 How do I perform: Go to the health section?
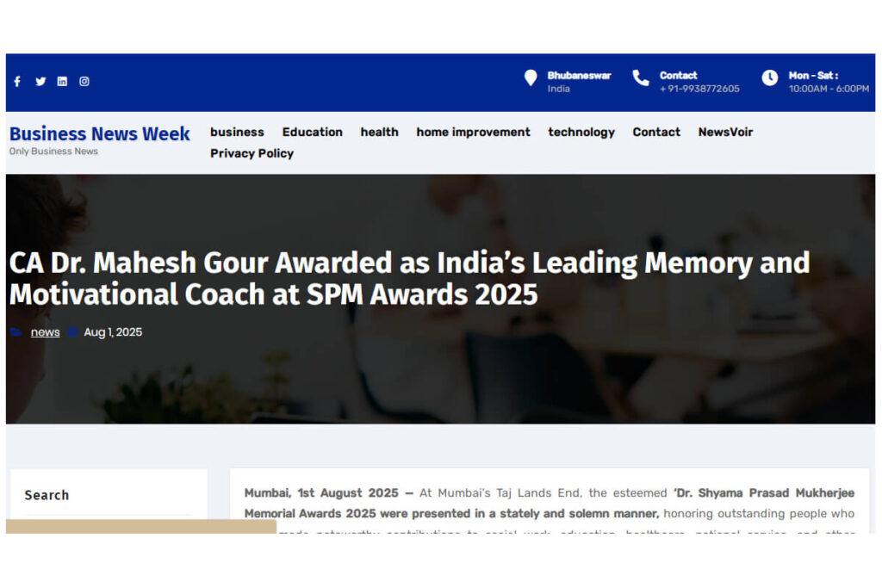(379, 132)
